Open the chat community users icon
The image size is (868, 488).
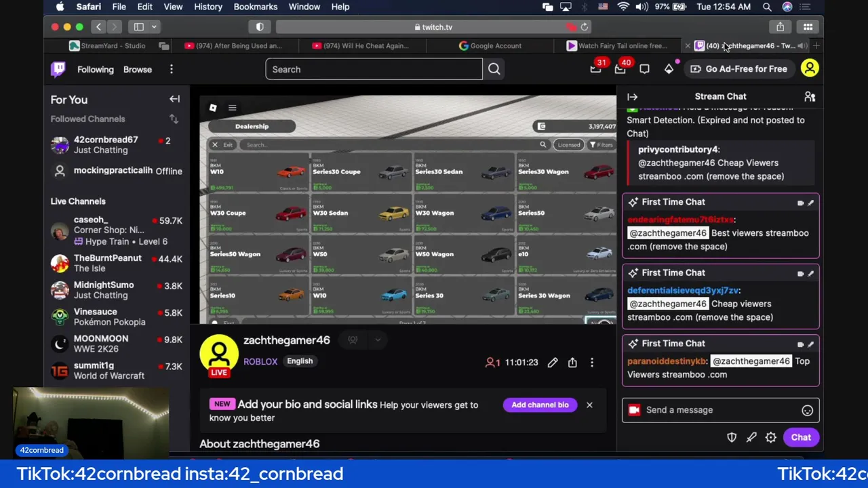[x=810, y=97]
